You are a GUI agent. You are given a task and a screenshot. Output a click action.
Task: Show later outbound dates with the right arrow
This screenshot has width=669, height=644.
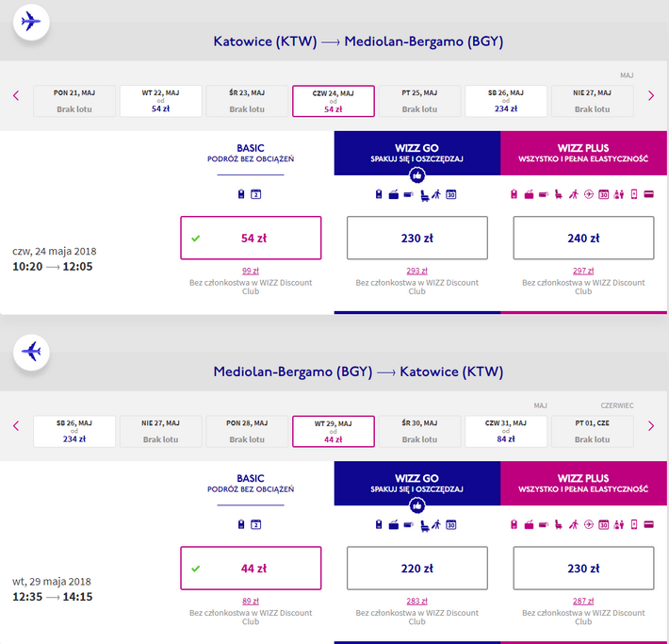(650, 95)
